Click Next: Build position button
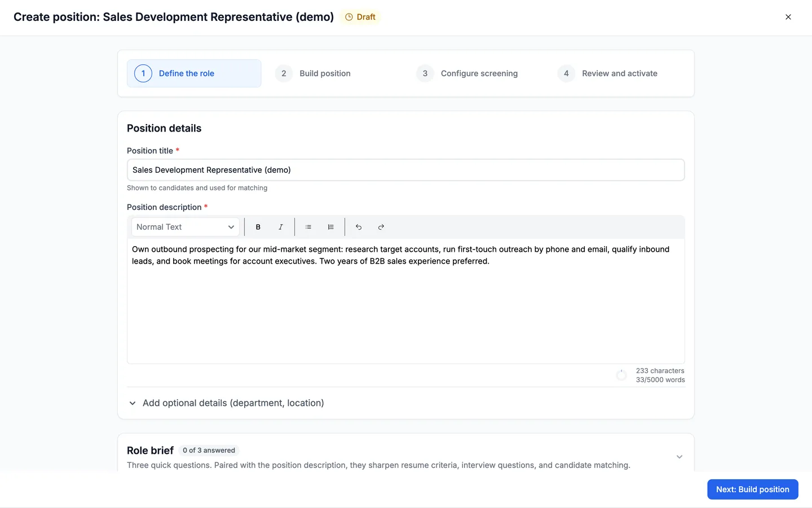The height and width of the screenshot is (508, 812). [x=753, y=489]
